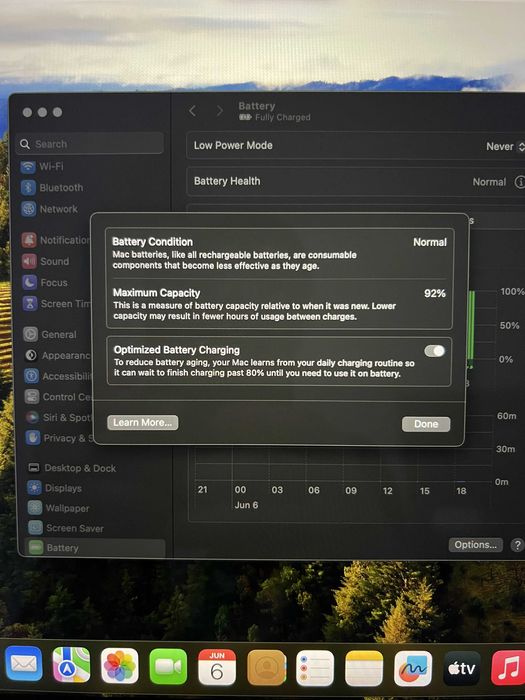Viewport: 525px width, 700px height.
Task: Click the Search field in Settings
Action: point(90,144)
